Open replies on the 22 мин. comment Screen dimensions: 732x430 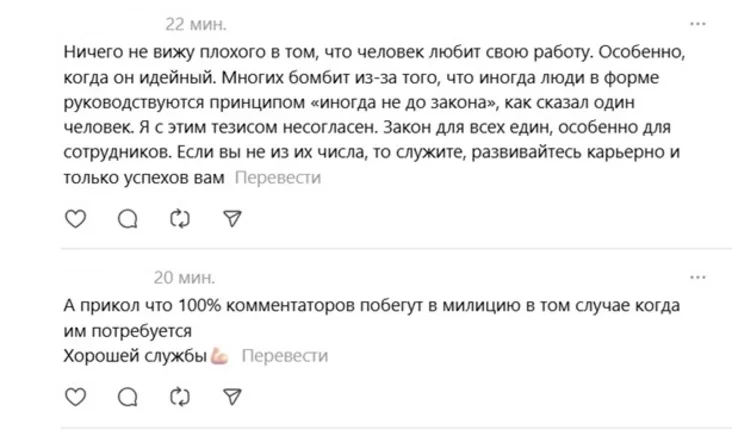[127, 218]
